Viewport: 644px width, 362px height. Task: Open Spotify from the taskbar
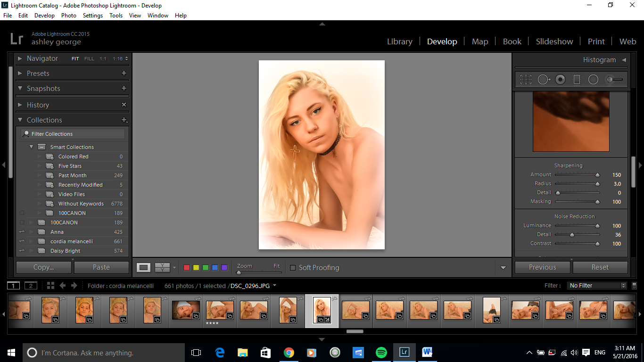(381, 353)
